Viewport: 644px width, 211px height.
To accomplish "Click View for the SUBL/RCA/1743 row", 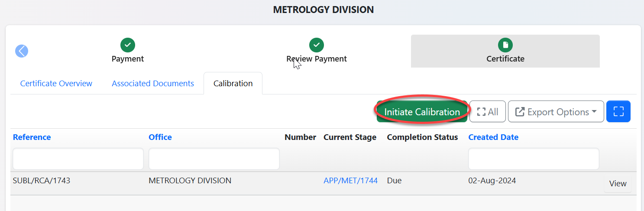I will click(618, 184).
